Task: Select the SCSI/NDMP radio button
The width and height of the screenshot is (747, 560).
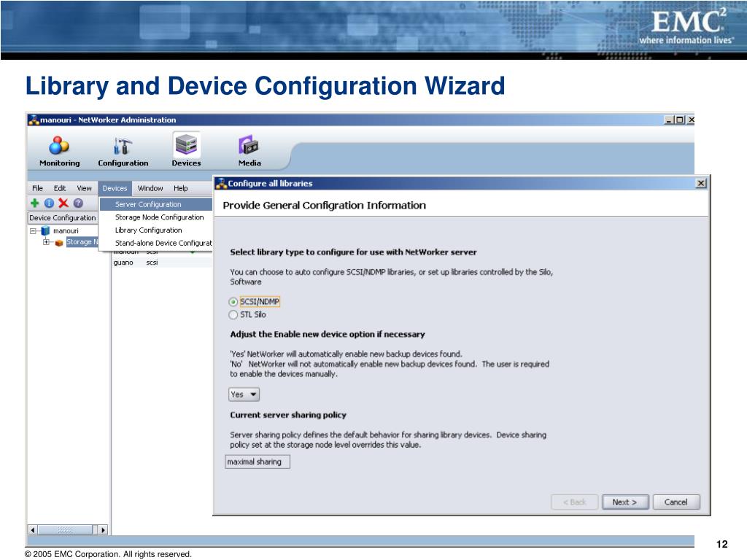Action: 233,302
